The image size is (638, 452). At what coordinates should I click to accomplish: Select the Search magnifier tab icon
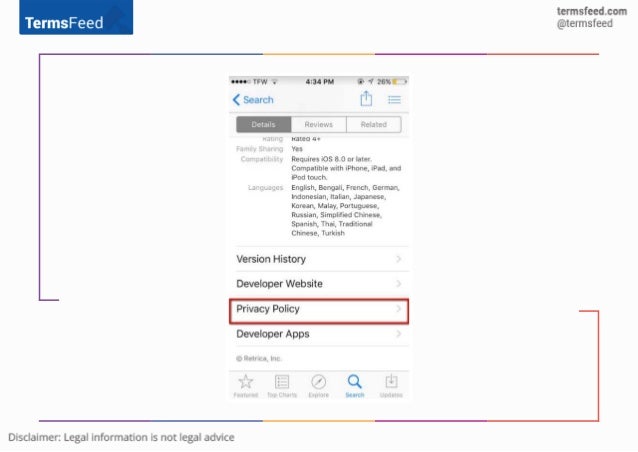(x=354, y=382)
